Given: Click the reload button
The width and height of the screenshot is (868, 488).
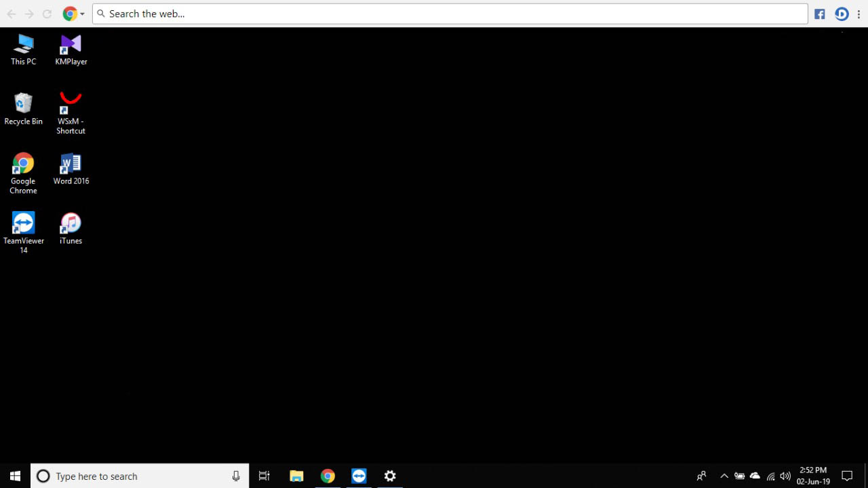Looking at the screenshot, I should tap(47, 14).
